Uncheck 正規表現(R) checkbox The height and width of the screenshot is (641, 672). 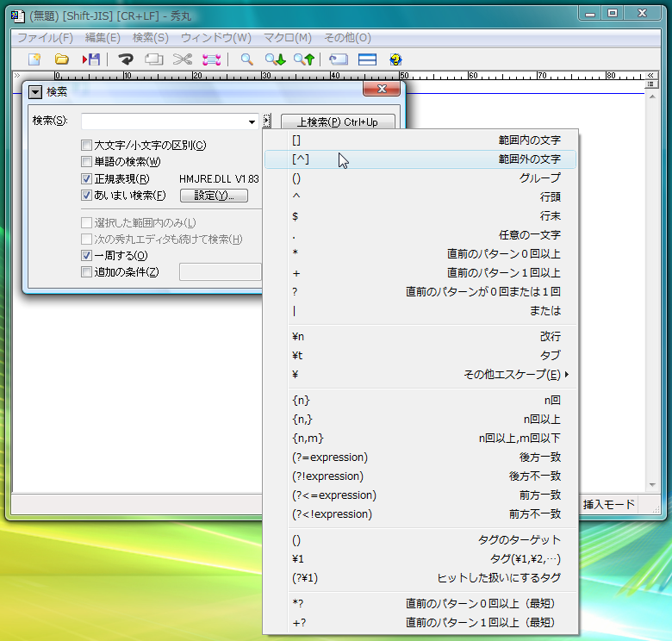(x=86, y=178)
